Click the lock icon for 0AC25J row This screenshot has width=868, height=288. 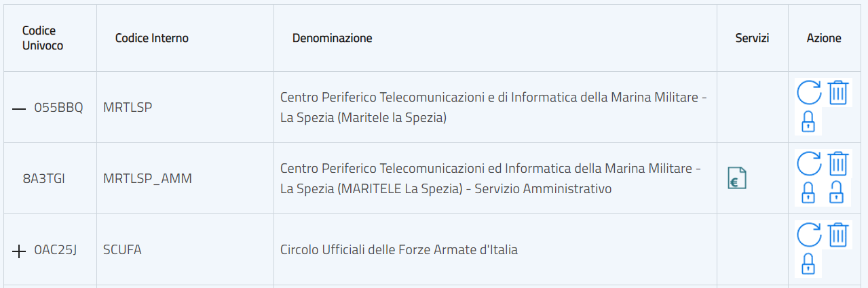[x=808, y=264]
